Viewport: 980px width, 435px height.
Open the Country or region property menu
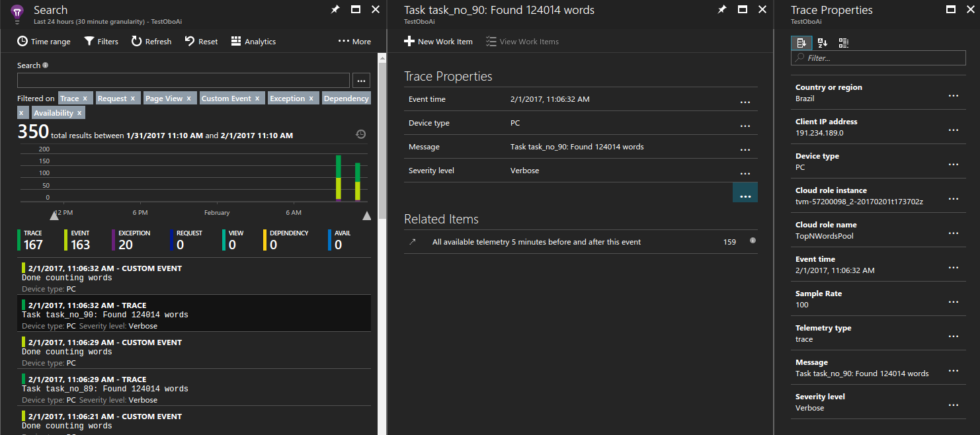click(953, 95)
